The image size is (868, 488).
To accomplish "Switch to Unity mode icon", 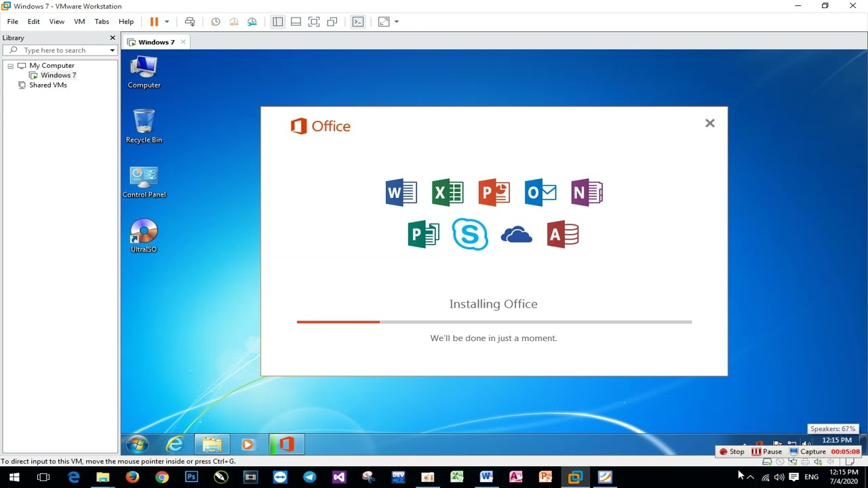I will 332,22.
